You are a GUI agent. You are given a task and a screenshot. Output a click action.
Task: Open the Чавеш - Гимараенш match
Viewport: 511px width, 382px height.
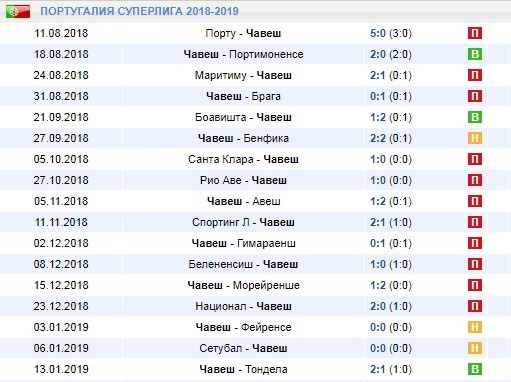[x=243, y=243]
